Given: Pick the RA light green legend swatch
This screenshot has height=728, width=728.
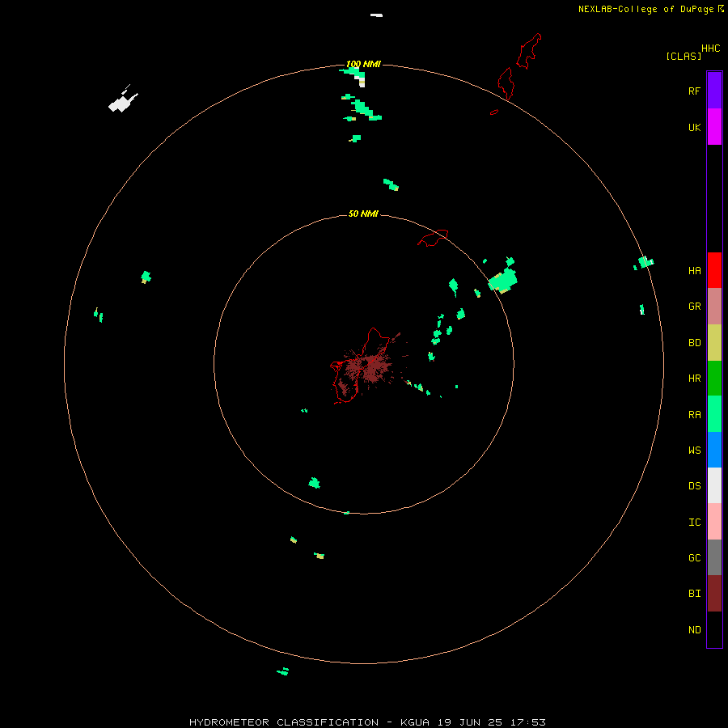Looking at the screenshot, I should pyautogui.click(x=714, y=414).
